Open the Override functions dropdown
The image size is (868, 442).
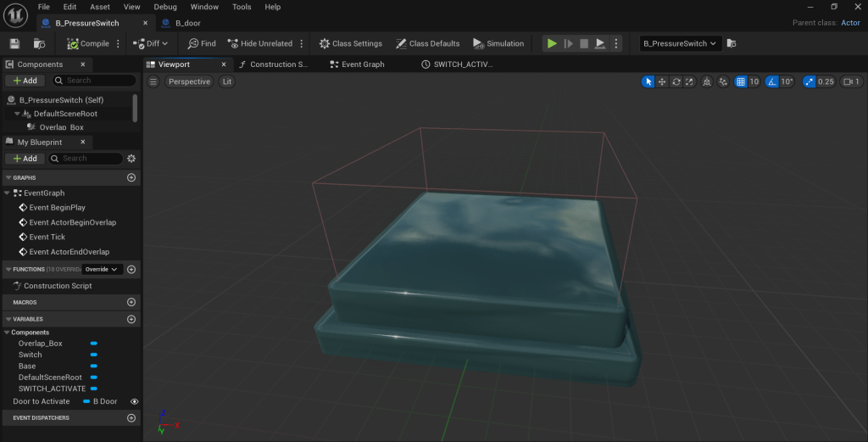[x=102, y=269]
